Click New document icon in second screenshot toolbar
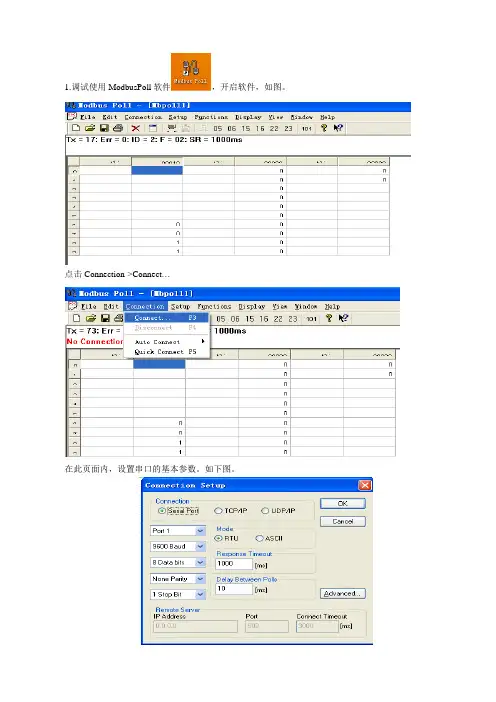 pos(77,318)
